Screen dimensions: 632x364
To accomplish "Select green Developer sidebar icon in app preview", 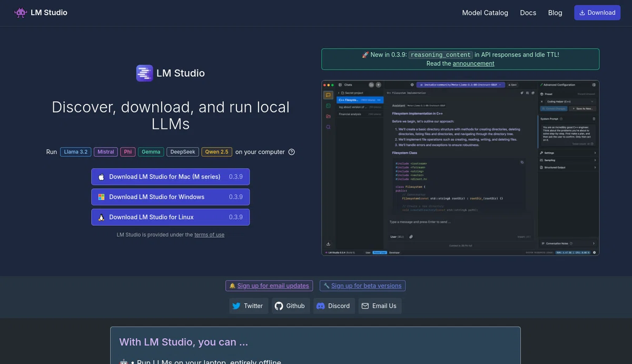I will pyautogui.click(x=328, y=106).
